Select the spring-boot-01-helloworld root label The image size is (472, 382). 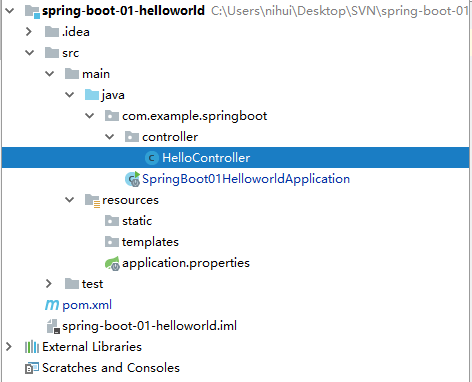[x=123, y=11]
